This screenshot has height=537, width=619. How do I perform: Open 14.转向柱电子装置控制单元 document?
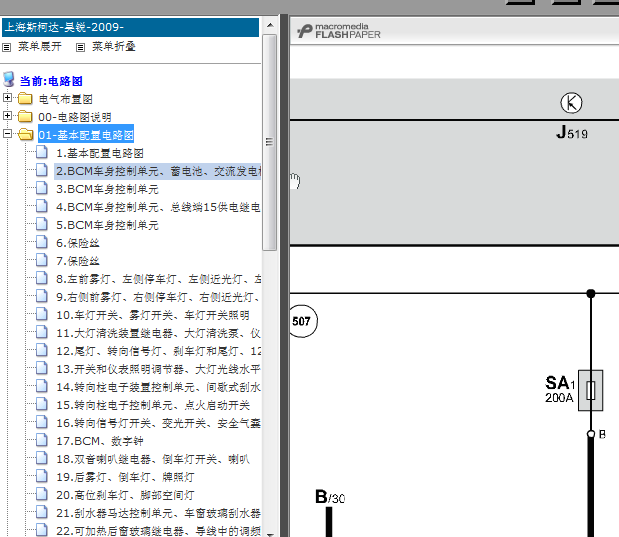click(158, 387)
